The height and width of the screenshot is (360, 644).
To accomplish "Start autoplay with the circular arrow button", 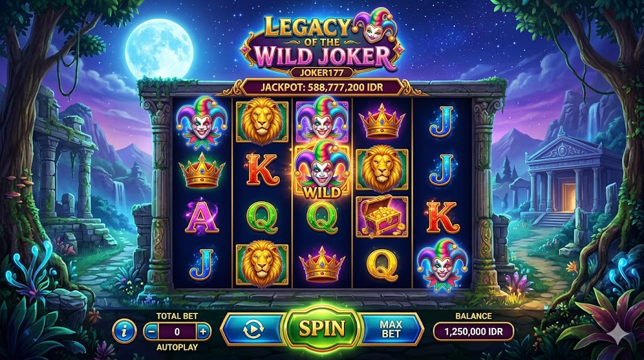I will pyautogui.click(x=253, y=329).
